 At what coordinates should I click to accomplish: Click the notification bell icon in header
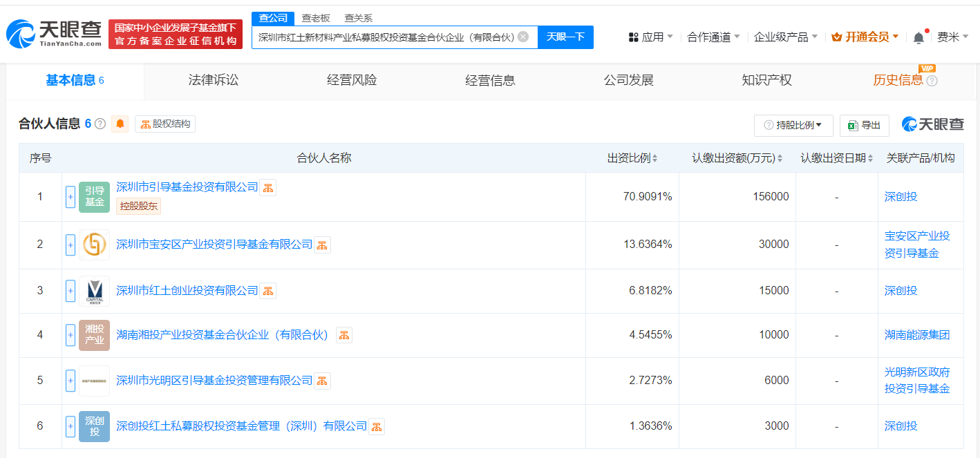coord(918,37)
